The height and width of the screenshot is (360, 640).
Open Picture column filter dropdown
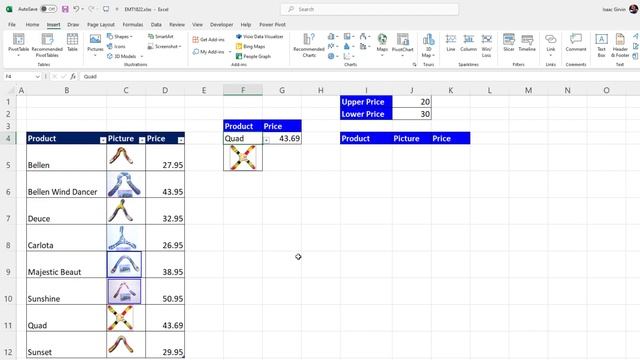[x=142, y=140]
